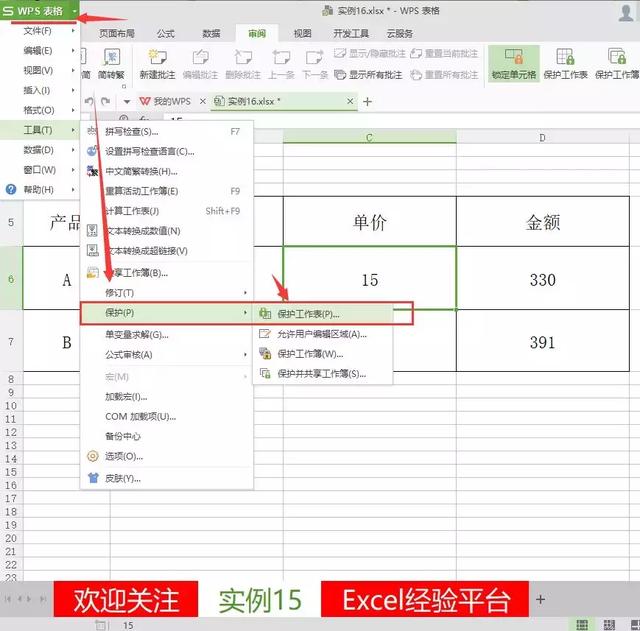Image resolution: width=640 pixels, height=631 pixels.
Task: Open the 帮助(H) menu
Action: pyautogui.click(x=40, y=190)
